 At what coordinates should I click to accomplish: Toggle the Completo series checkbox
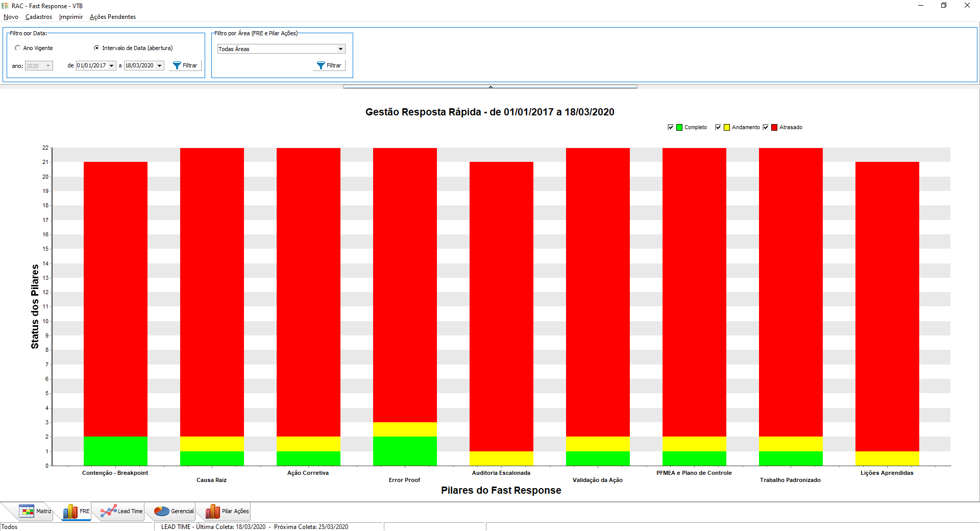point(671,127)
